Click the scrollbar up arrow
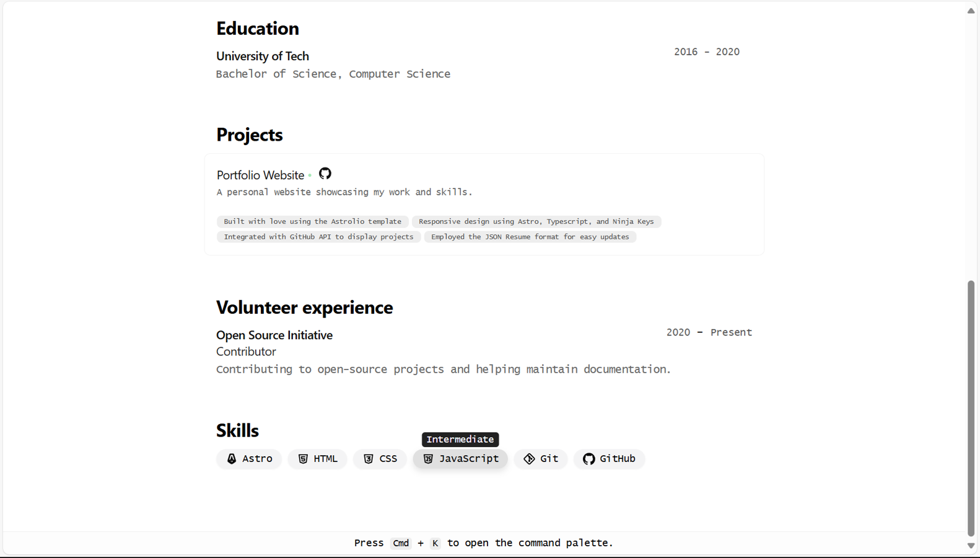 click(971, 11)
